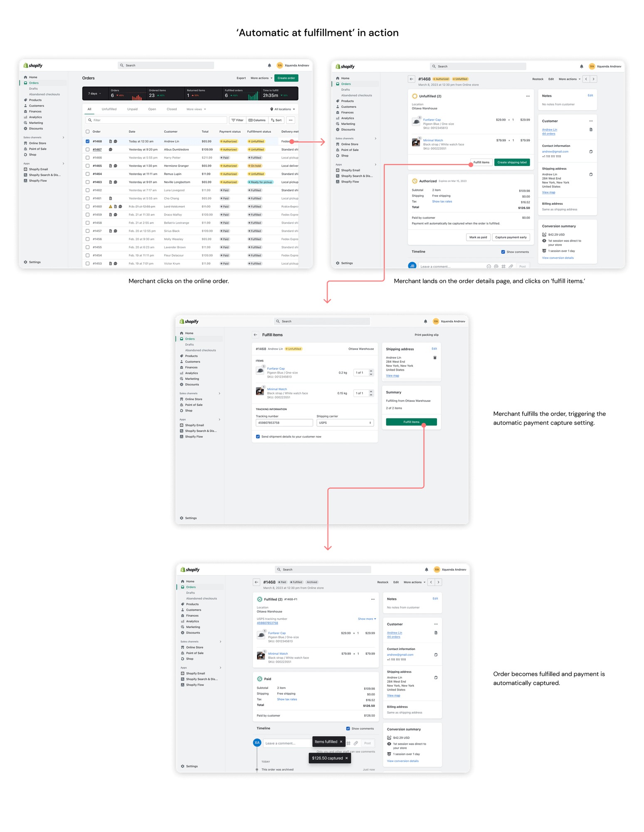644x832 pixels.
Task: Switch to Unfulfilled tab in orders list
Action: 109,109
